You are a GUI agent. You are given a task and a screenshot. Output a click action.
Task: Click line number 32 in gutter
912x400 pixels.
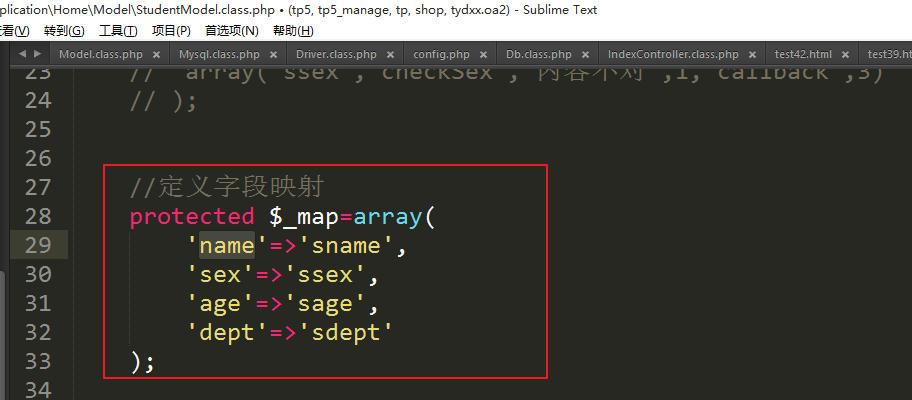point(38,333)
